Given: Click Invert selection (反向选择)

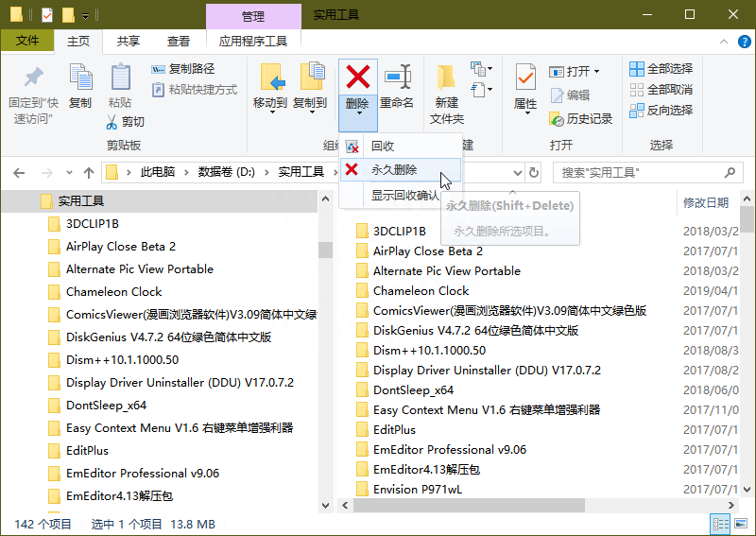Looking at the screenshot, I should tap(661, 111).
